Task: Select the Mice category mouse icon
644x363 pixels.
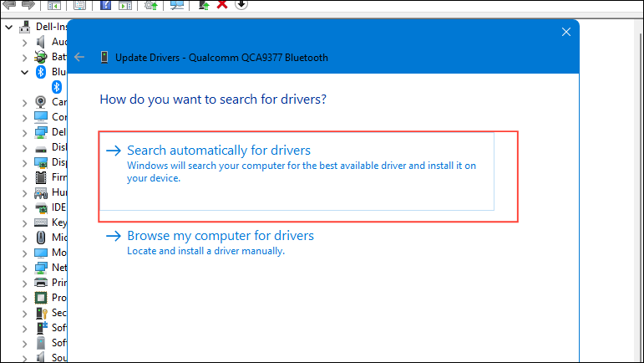Action: point(41,238)
